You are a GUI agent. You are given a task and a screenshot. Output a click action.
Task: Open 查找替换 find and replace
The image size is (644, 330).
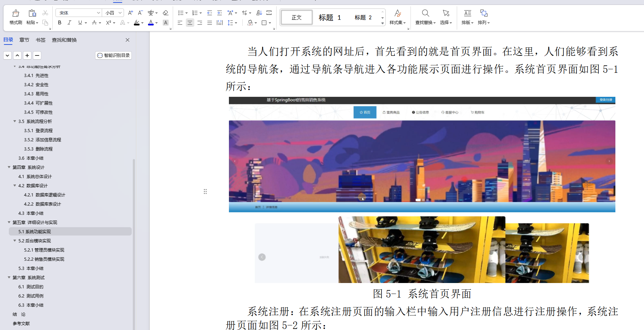[425, 17]
